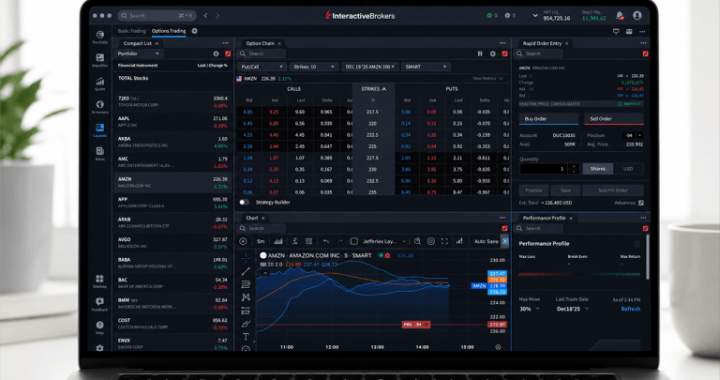Open Watchlist in the left sidebar
This screenshot has height=380, width=720.
click(100, 60)
